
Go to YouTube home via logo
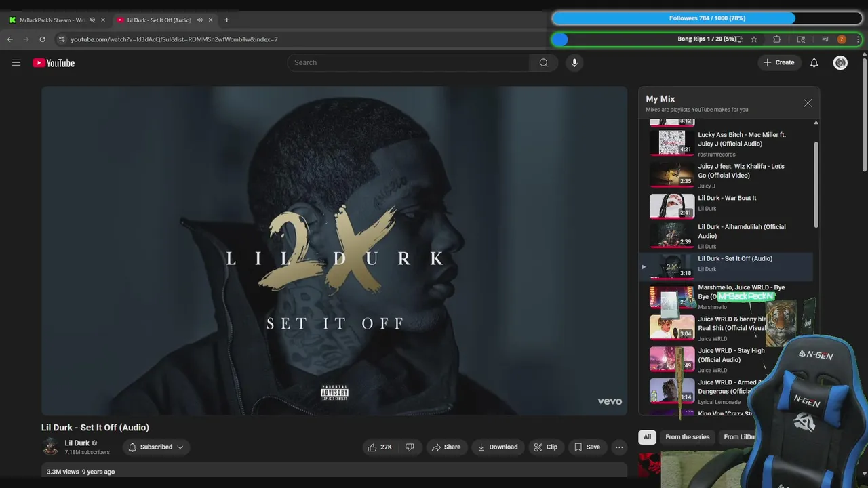click(x=54, y=63)
